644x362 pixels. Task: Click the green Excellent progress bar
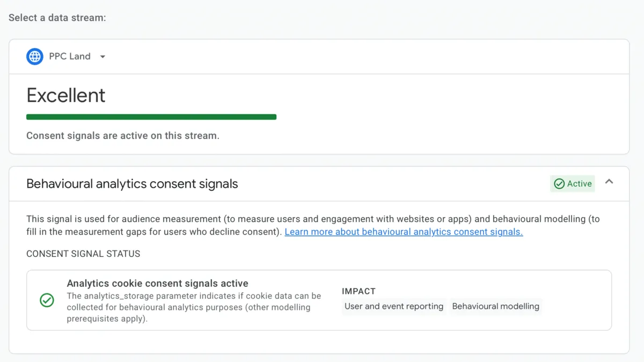(151, 116)
